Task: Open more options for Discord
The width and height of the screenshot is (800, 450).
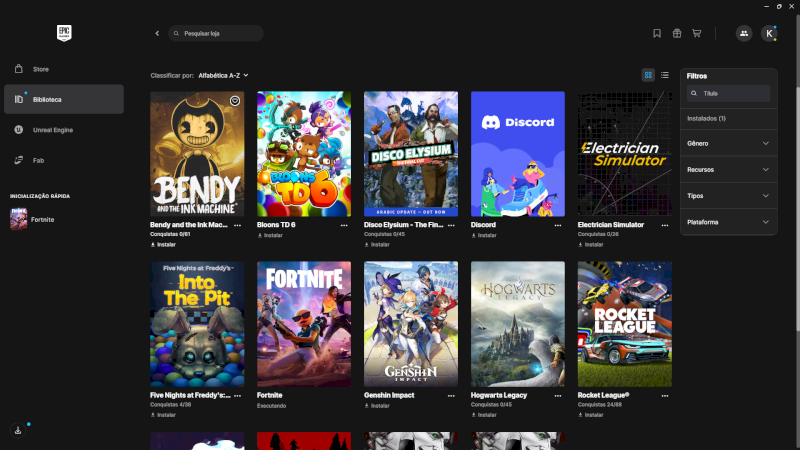Action: 558,225
